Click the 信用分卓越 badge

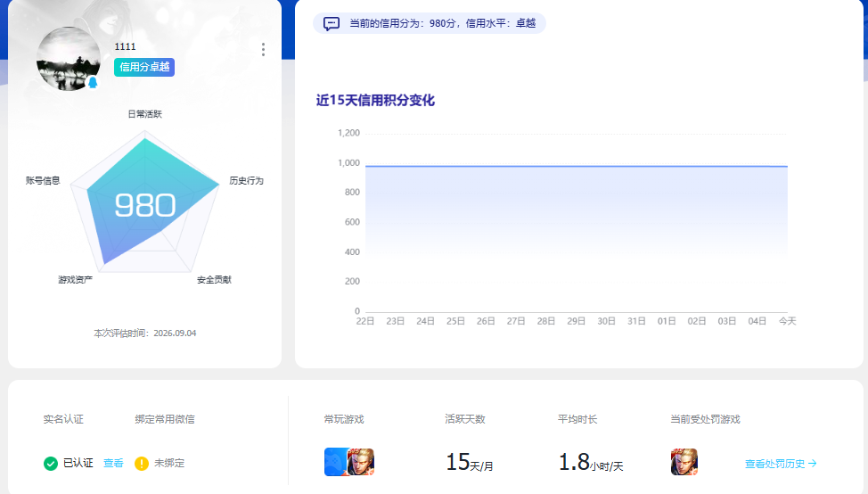tap(144, 67)
